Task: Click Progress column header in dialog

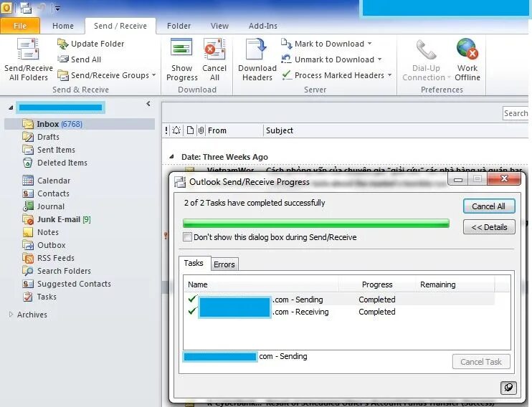Action: click(377, 284)
